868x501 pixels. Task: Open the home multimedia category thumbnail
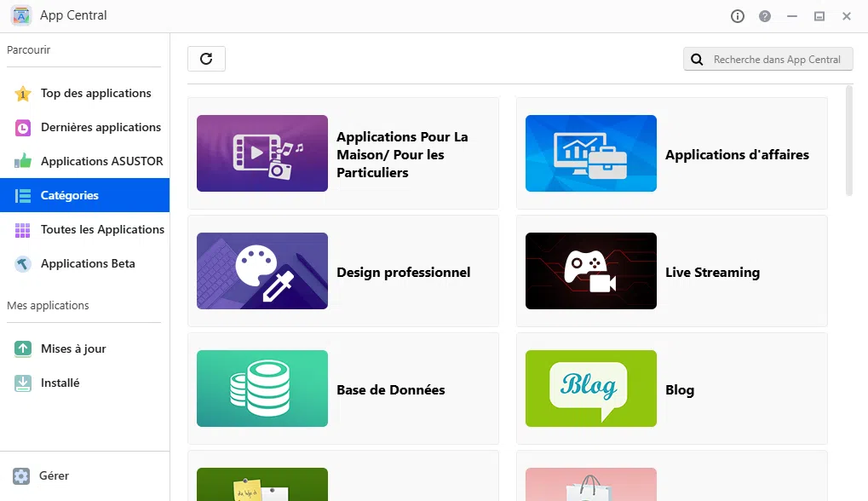[262, 153]
